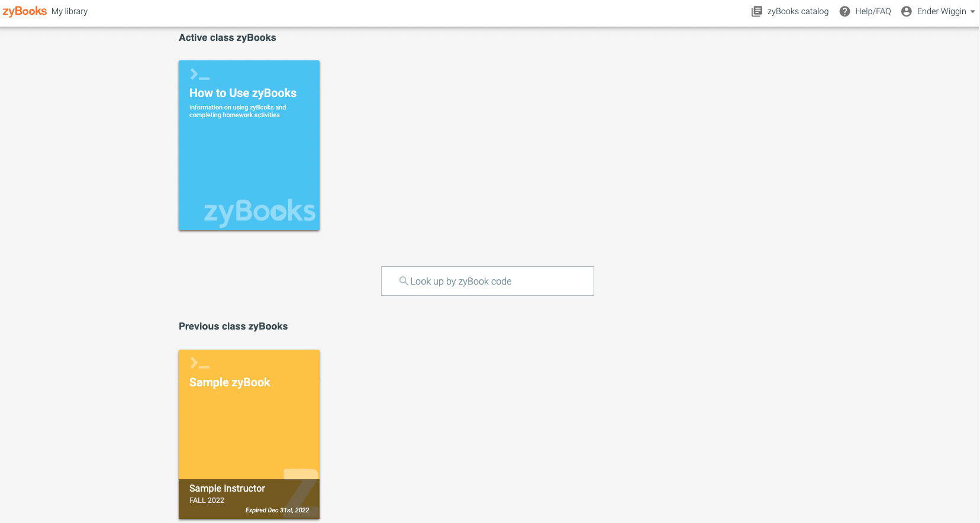This screenshot has width=980, height=523.
Task: Click the blue card's description text
Action: pyautogui.click(x=237, y=111)
